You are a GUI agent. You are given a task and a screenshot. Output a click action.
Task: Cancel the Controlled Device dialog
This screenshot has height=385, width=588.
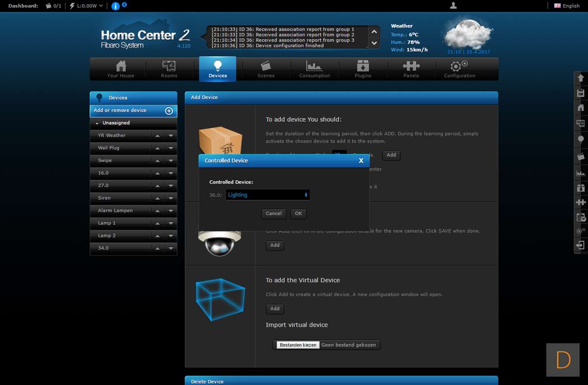point(274,214)
